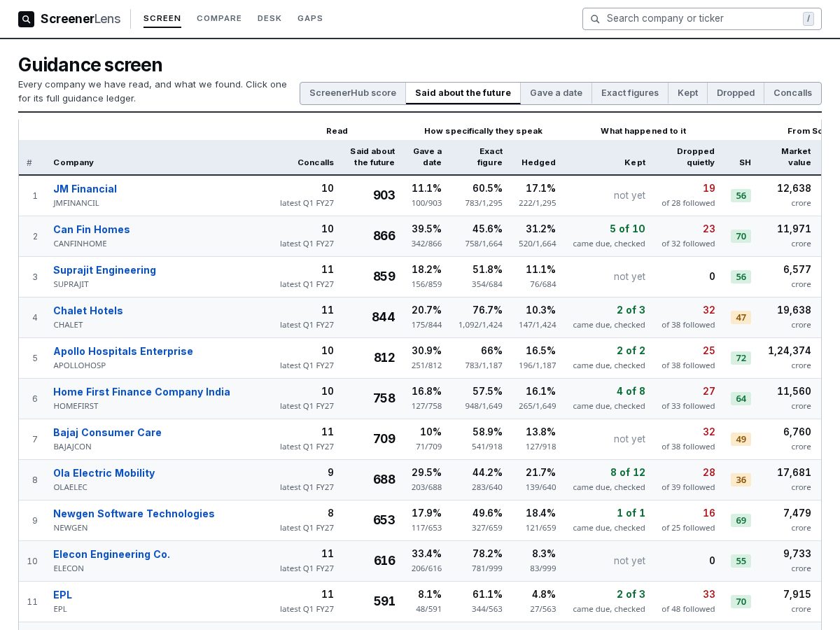Viewport: 840px width, 630px height.
Task: Click the 903 value in JM Financial row
Action: [x=384, y=195]
